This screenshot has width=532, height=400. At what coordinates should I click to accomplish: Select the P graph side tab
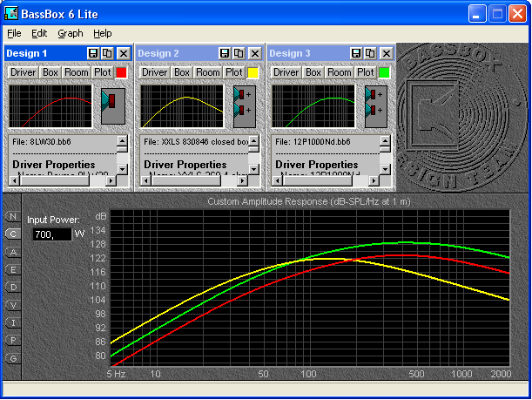pyautogui.click(x=13, y=340)
